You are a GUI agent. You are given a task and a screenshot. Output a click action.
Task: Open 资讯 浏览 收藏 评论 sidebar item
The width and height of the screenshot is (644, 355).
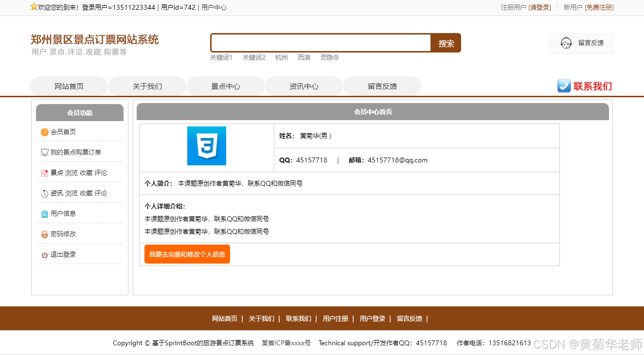[x=80, y=193]
